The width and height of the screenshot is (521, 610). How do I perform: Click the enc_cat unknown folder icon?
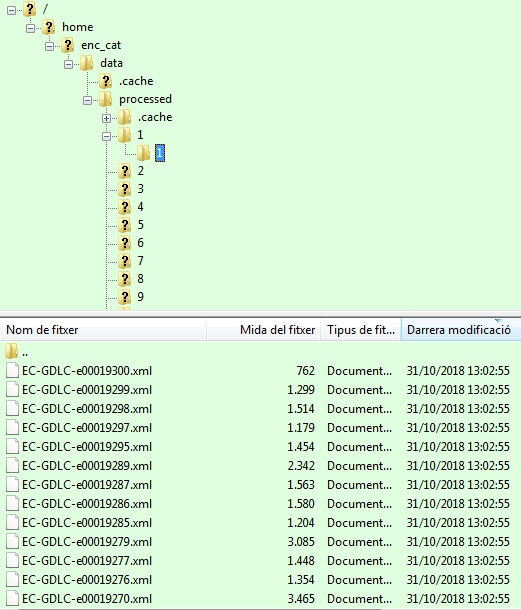[68, 45]
